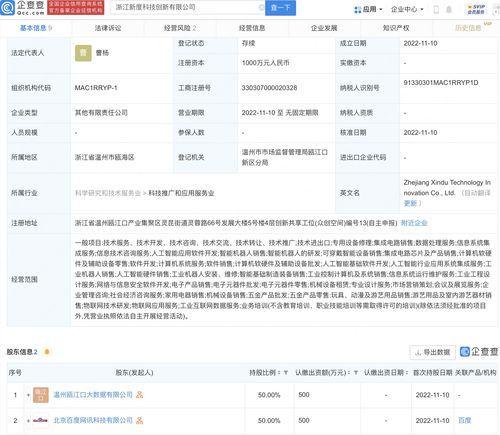Image resolution: width=500 pixels, height=435 pixels.
Task: Sort by 认缴出资日期 using sort arrows
Action: coord(407,373)
